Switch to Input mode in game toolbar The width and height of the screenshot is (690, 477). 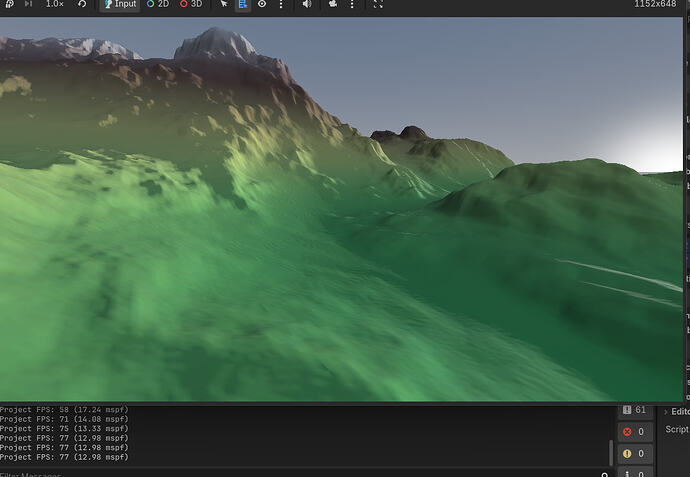[x=120, y=4]
